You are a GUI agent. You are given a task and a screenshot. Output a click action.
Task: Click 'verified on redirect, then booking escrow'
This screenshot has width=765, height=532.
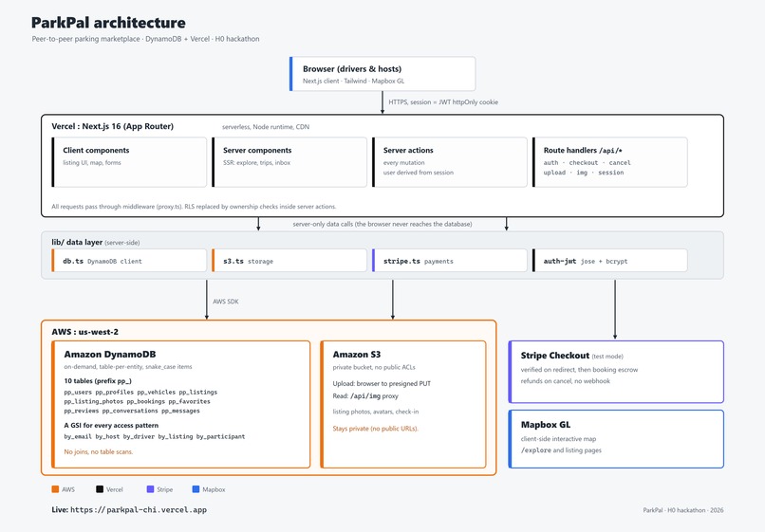coord(579,370)
